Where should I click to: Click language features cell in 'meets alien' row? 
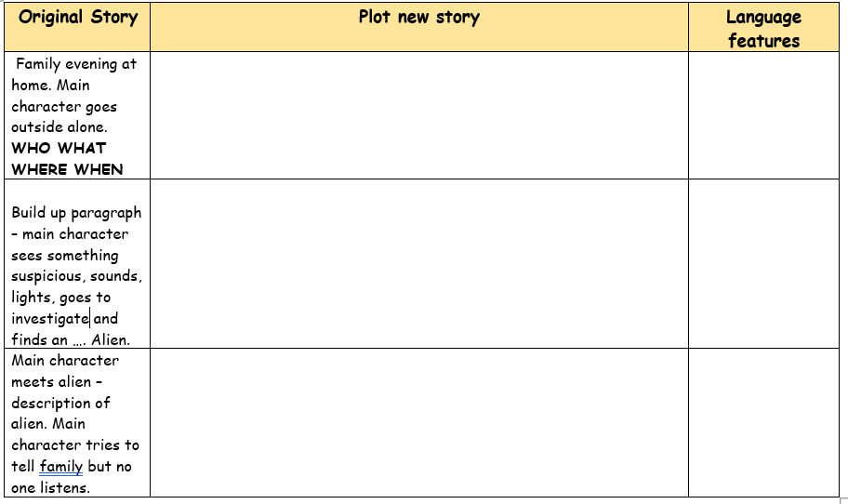pos(763,422)
